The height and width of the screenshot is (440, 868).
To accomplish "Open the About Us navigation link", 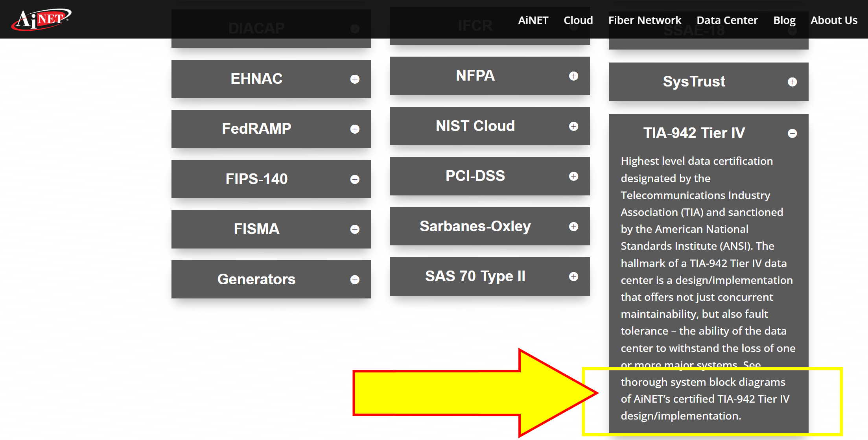I will 834,20.
